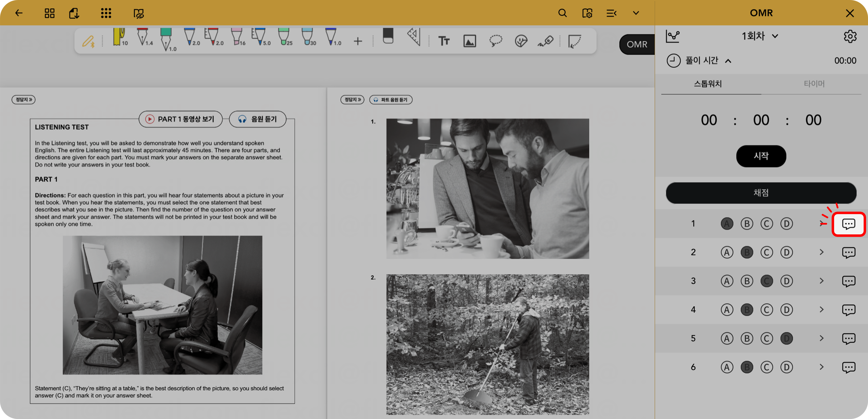Select answer A for question 2
868x419 pixels.
pos(727,252)
